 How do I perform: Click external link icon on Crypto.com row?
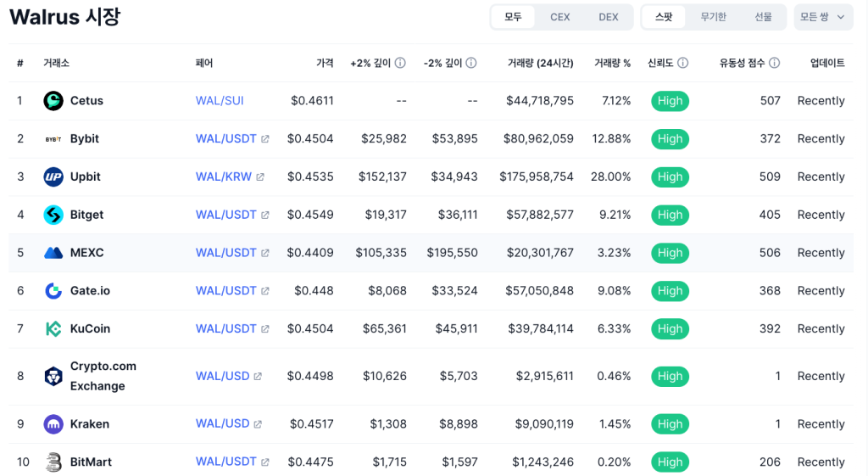pyautogui.click(x=258, y=376)
